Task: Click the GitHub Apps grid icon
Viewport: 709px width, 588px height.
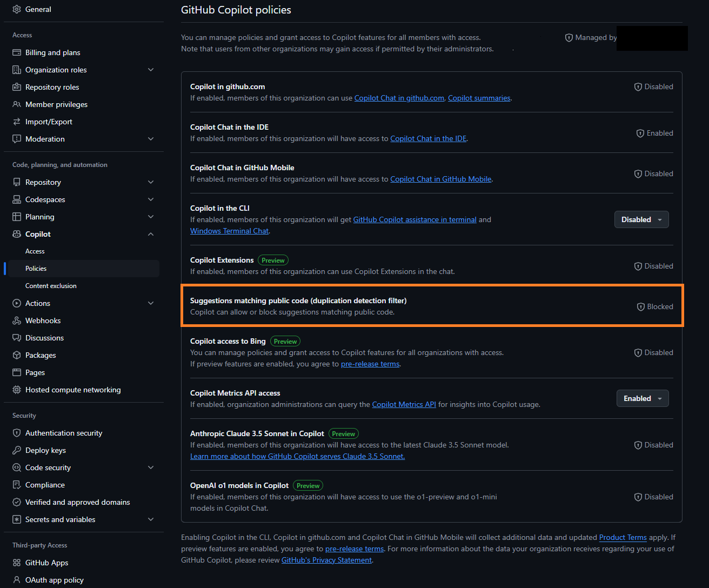Action: pos(17,563)
